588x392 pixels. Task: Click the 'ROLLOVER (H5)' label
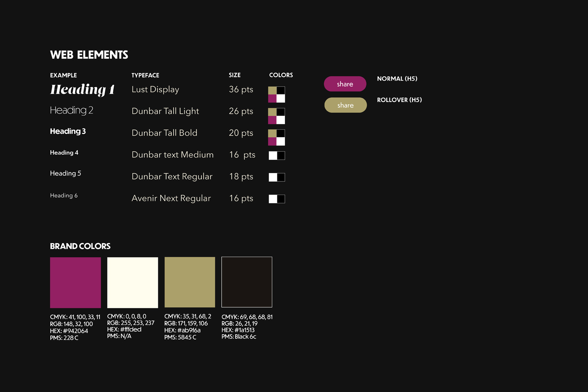(399, 100)
